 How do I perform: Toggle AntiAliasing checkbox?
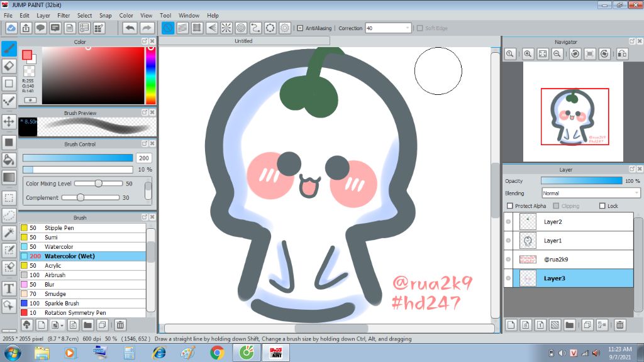coord(300,28)
